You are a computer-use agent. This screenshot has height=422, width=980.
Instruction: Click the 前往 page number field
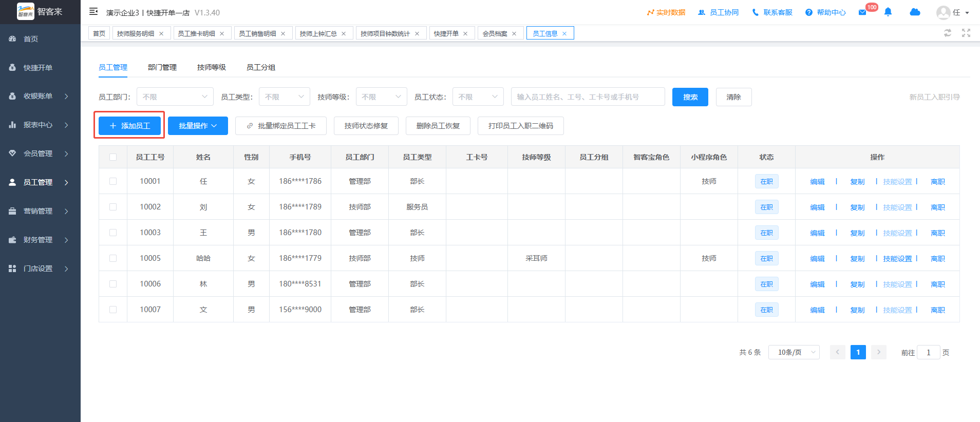point(929,352)
